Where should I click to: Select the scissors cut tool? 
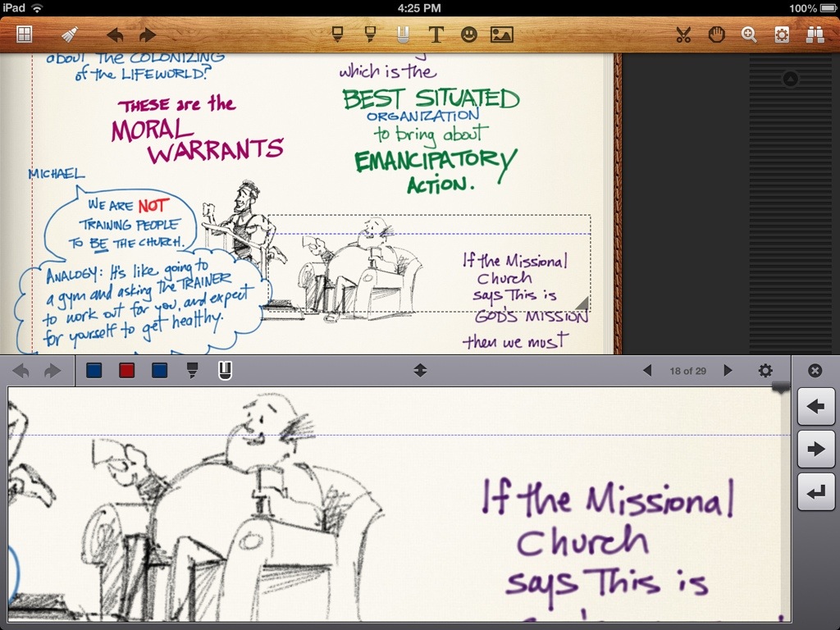click(x=682, y=34)
